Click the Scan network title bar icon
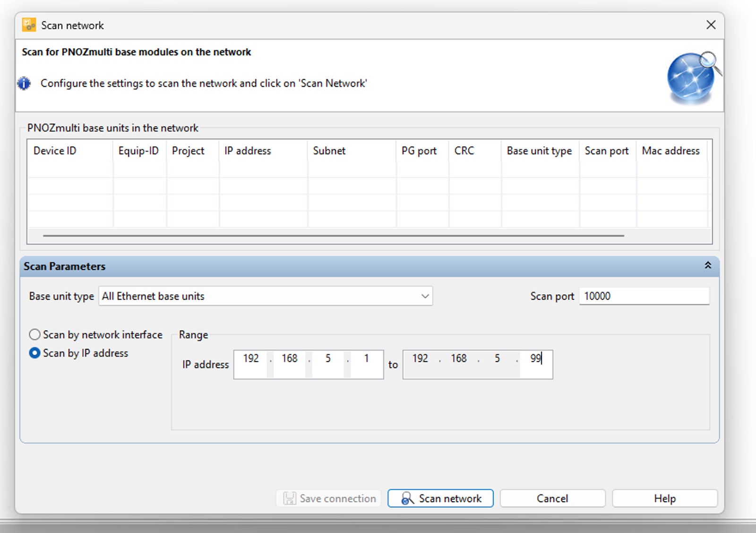756x533 pixels. 29,25
